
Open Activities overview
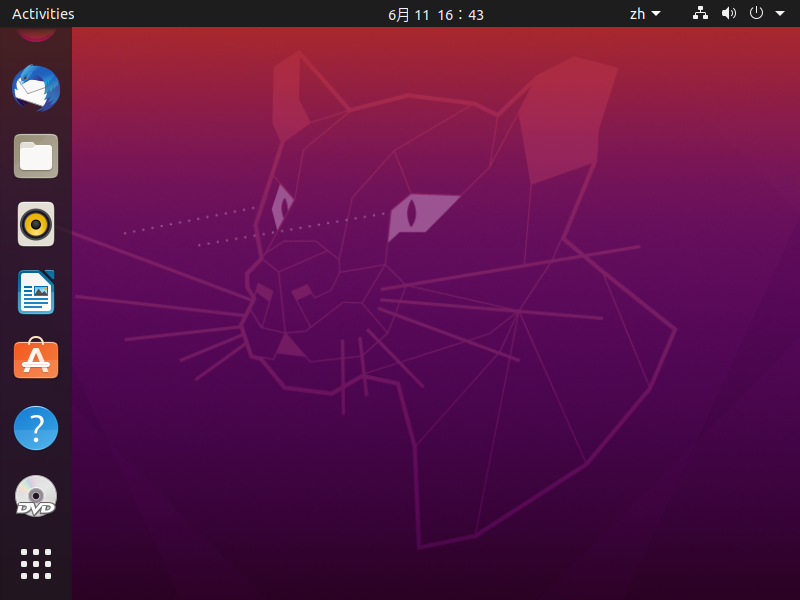click(43, 14)
